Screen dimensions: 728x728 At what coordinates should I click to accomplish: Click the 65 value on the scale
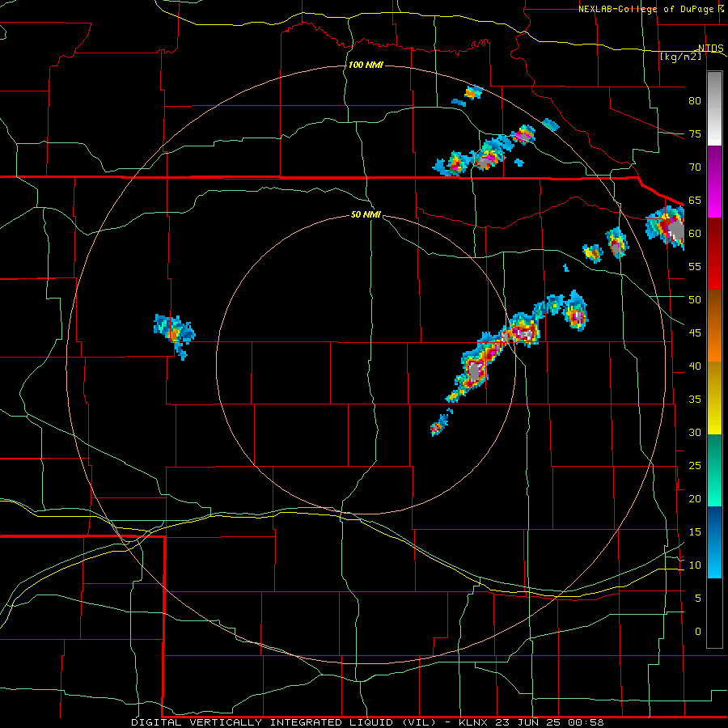coord(695,200)
